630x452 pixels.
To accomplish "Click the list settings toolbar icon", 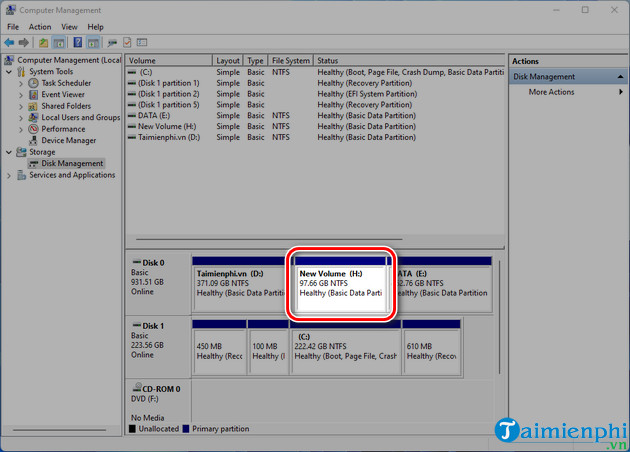I will (142, 42).
